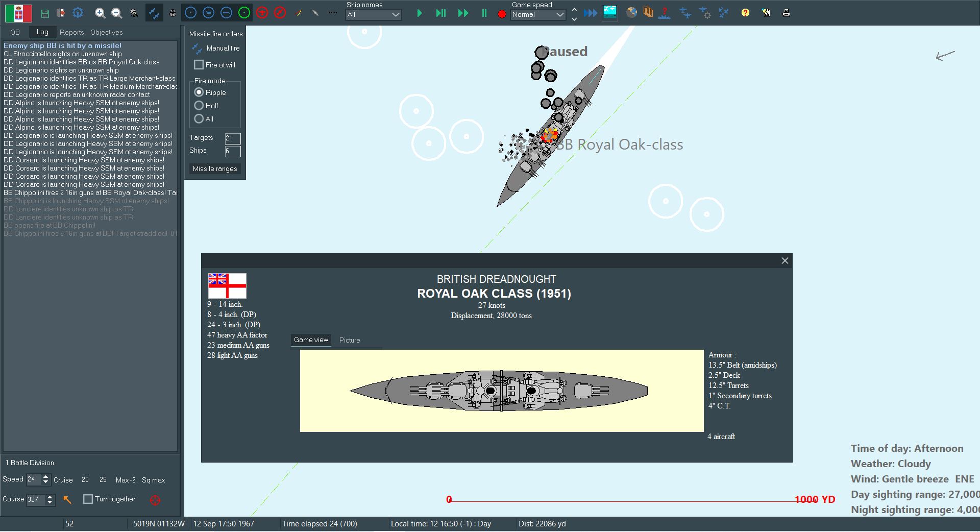Screen dimensions: 980x532
Task: Click the blue aircraft formation icon
Action: [723, 13]
